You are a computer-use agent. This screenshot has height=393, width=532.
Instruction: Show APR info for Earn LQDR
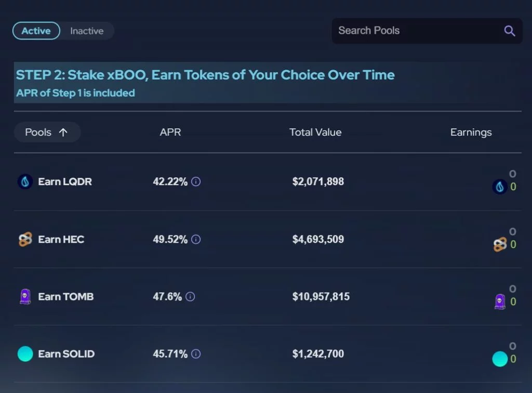(x=196, y=182)
